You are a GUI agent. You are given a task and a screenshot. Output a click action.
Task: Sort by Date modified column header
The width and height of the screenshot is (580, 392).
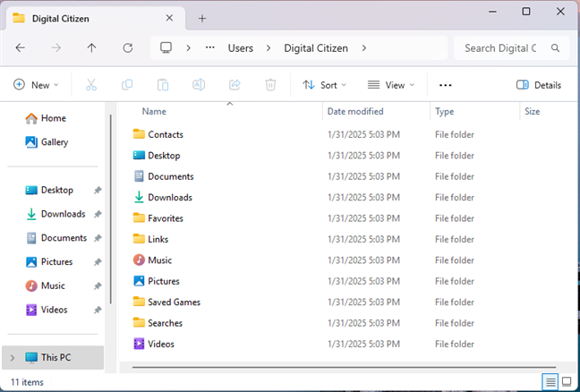377,111
